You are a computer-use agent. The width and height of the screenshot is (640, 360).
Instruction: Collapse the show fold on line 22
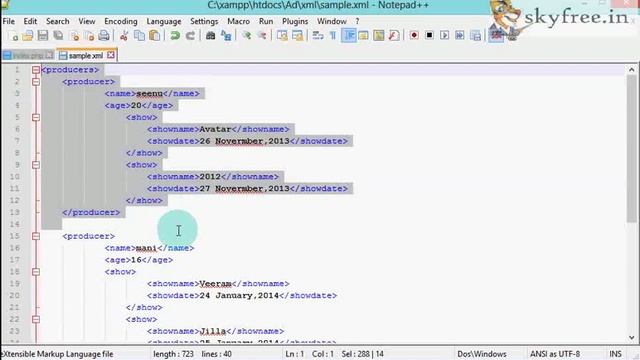(36, 319)
